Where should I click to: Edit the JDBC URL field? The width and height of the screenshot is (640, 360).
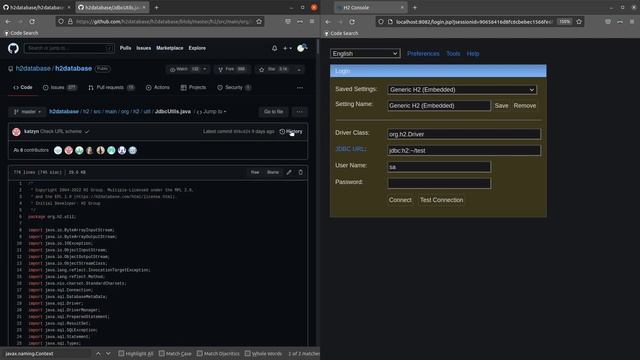pyautogui.click(x=464, y=151)
